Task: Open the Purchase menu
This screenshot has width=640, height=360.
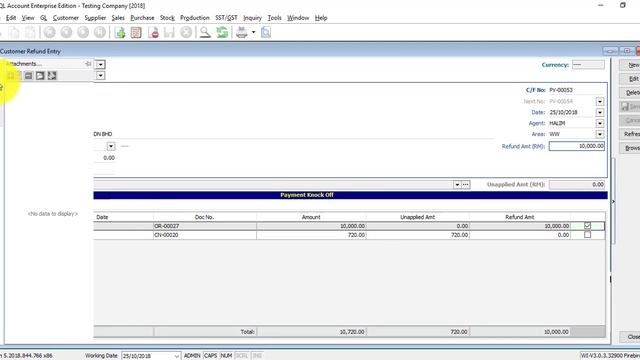Action: click(142, 18)
